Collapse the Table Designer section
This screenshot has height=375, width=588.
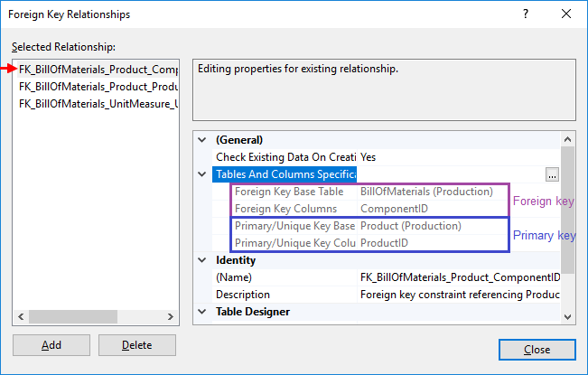201,312
